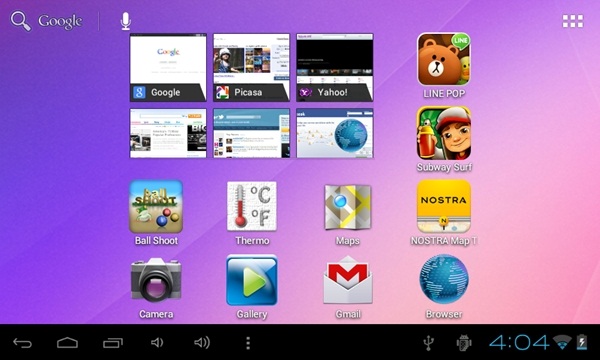Launch Subway Surf app
The image size is (600, 360).
pyautogui.click(x=444, y=133)
